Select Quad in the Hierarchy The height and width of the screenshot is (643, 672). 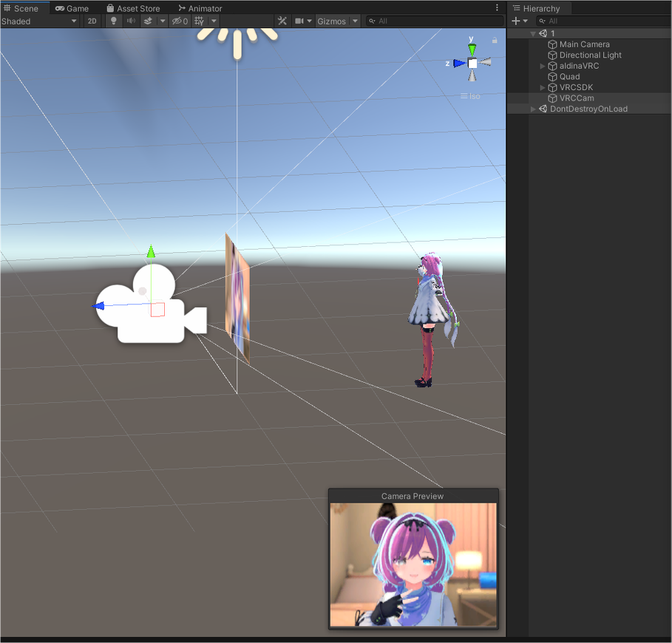(x=569, y=76)
